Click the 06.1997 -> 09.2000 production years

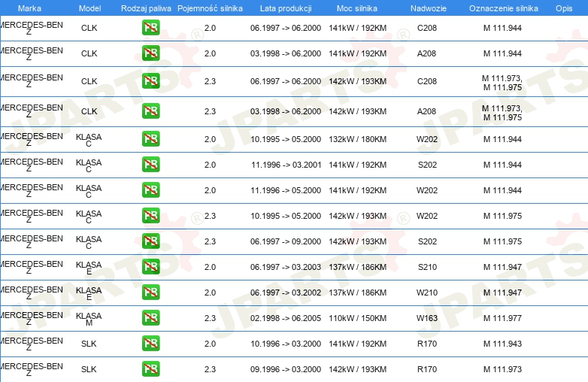point(286,241)
